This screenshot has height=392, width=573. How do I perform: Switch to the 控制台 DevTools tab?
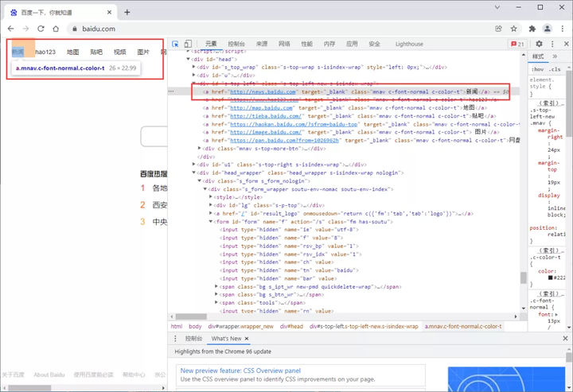tap(236, 44)
